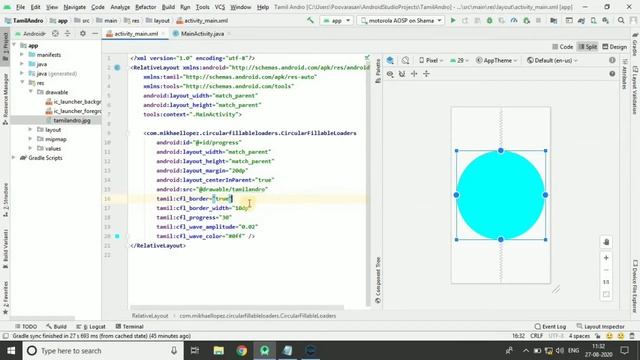Click CircularFillableLoaders breadcrumb at editor bottom
Image resolution: width=640 pixels, height=360 pixels.
258,316
